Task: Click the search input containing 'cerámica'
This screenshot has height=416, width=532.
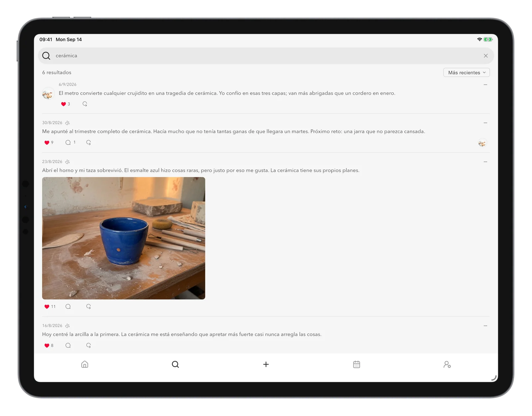Action: coord(266,56)
